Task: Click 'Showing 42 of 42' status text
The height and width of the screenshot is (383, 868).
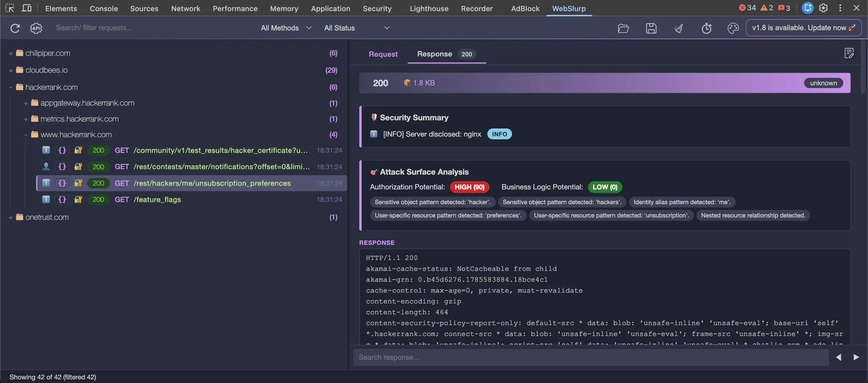Action: coord(52,377)
